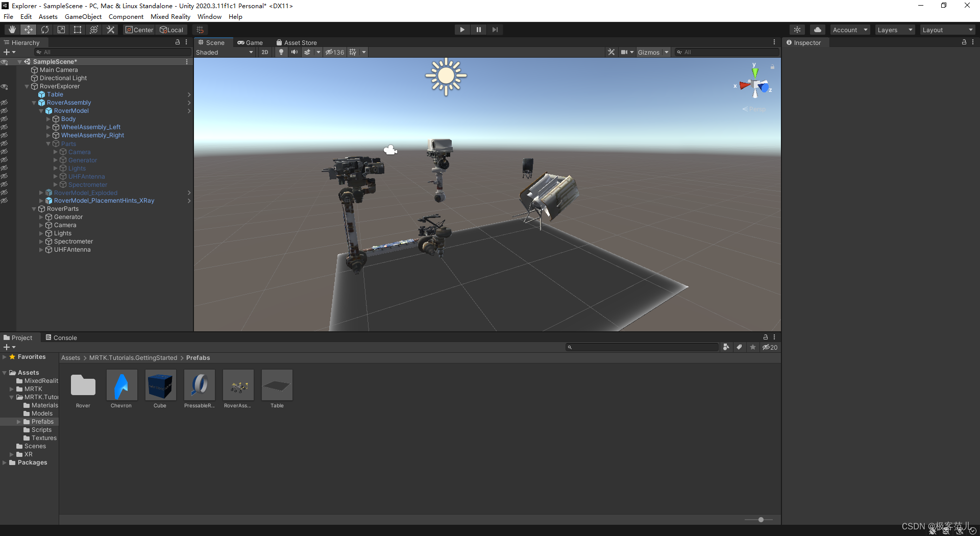Select WheelAssembly_Left in Hierarchy
The image size is (980, 536).
[91, 127]
